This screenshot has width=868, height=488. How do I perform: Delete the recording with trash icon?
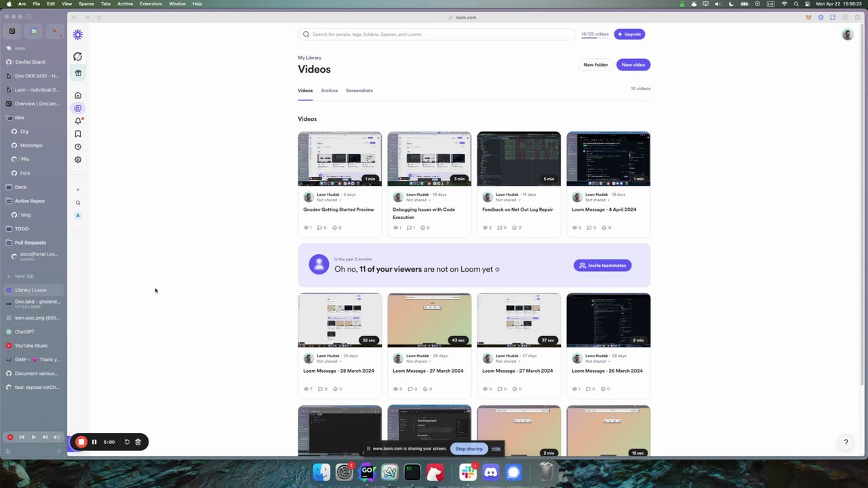138,442
